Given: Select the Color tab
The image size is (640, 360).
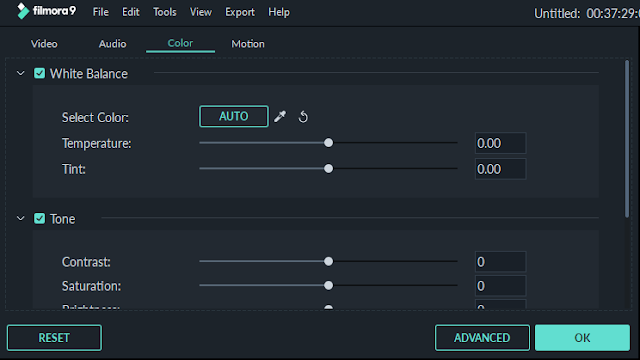Looking at the screenshot, I should [x=180, y=43].
